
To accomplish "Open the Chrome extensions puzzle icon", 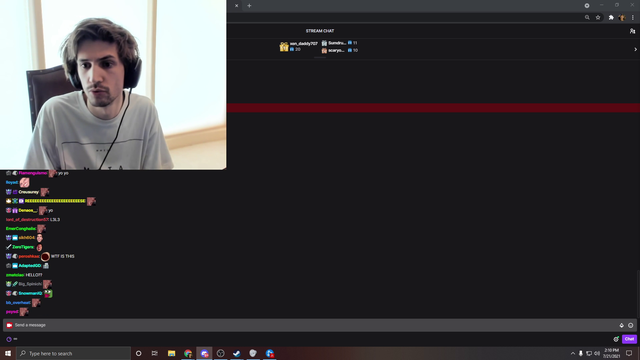I will 611,18.
